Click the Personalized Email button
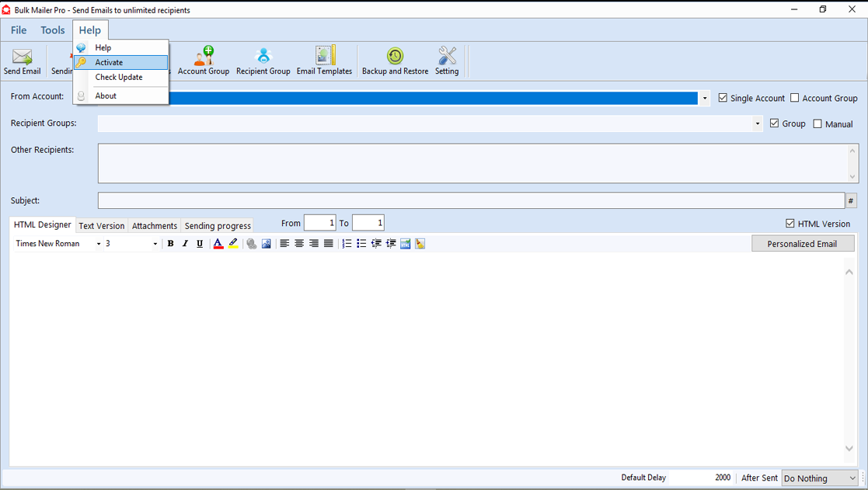Screen dimensions: 868x490 click(803, 243)
